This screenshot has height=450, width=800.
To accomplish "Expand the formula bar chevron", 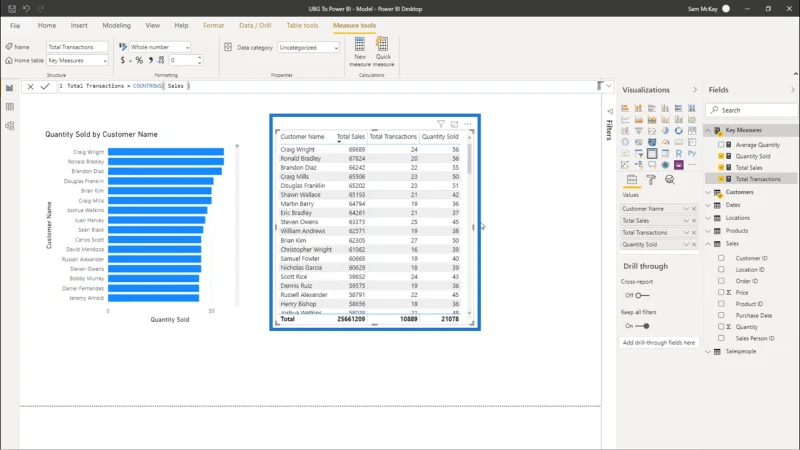I will point(609,86).
